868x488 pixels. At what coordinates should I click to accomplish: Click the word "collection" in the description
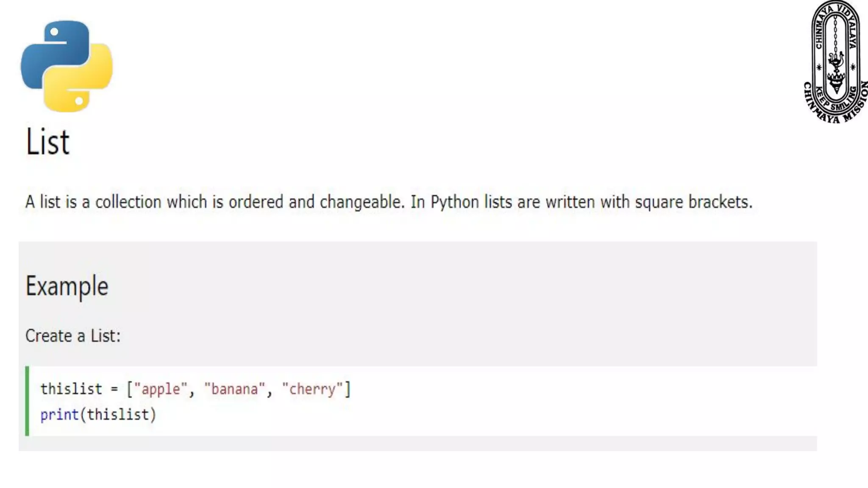(x=128, y=202)
